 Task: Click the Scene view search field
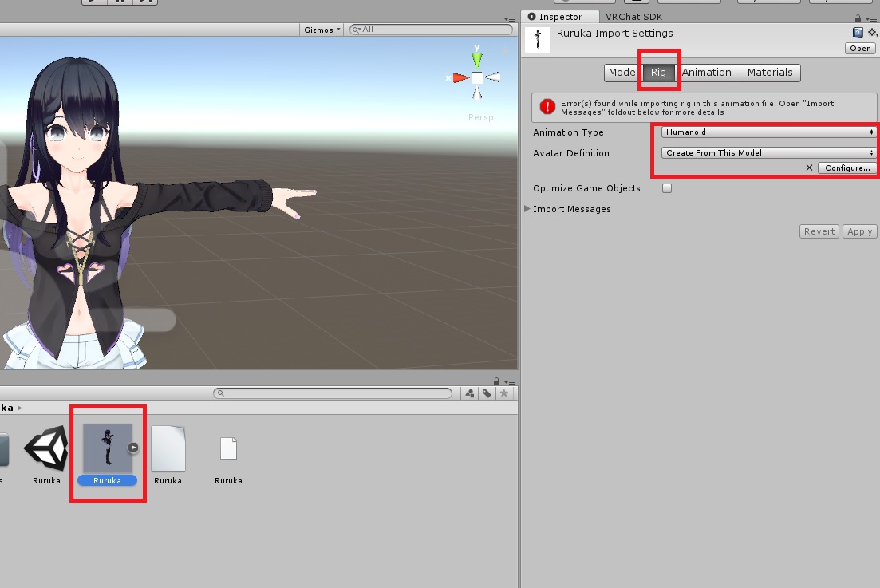click(431, 30)
